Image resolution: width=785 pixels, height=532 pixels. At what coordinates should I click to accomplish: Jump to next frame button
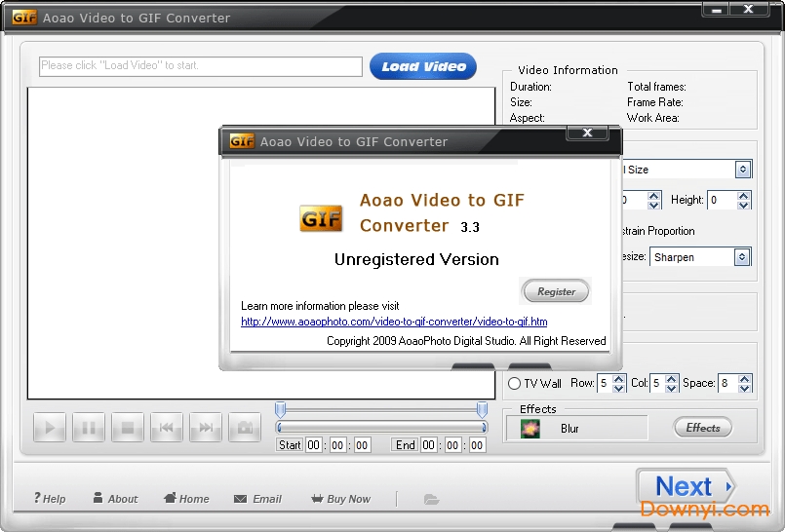(x=206, y=428)
